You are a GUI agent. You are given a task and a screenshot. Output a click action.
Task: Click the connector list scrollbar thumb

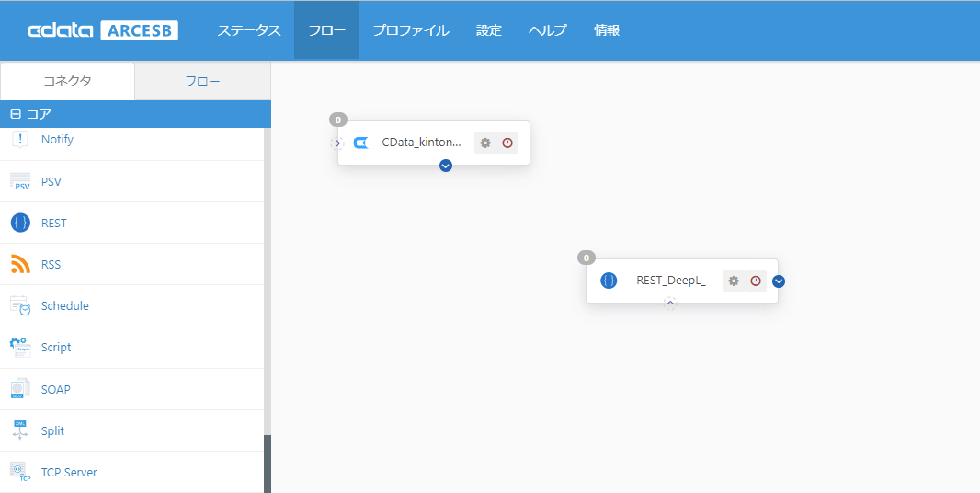pyautogui.click(x=268, y=464)
